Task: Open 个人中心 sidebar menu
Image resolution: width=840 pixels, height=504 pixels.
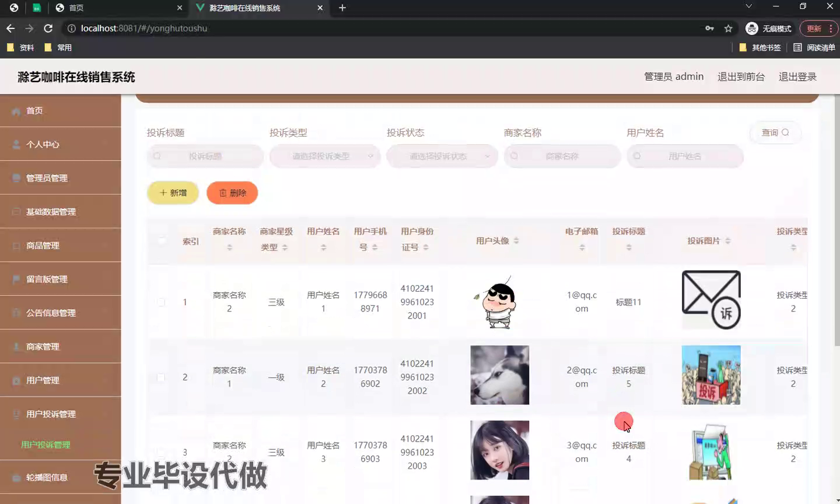Action: click(61, 145)
